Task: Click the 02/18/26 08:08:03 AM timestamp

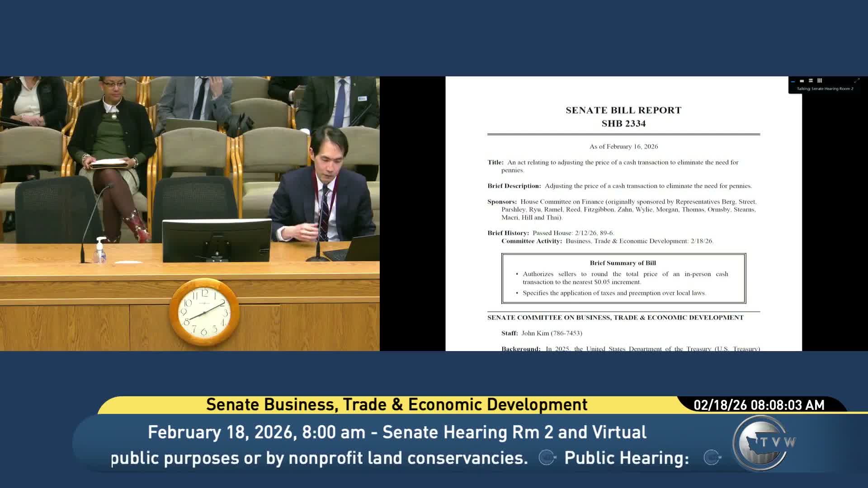Action: tap(759, 405)
